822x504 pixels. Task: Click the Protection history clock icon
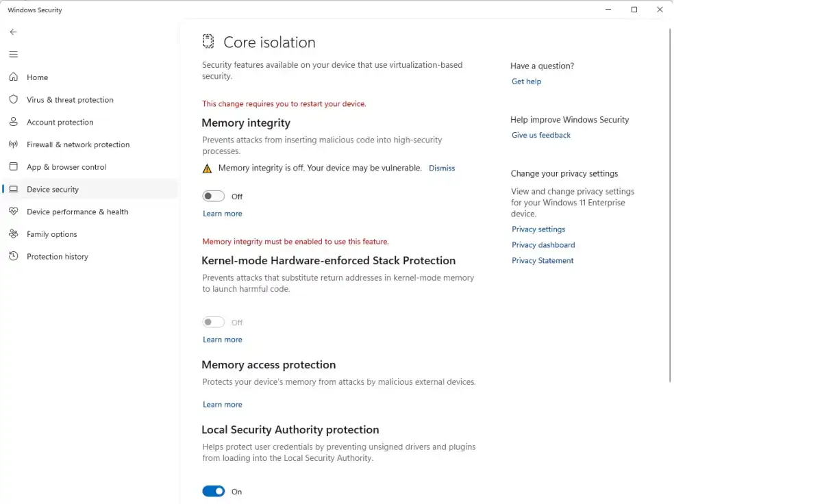[x=13, y=257]
